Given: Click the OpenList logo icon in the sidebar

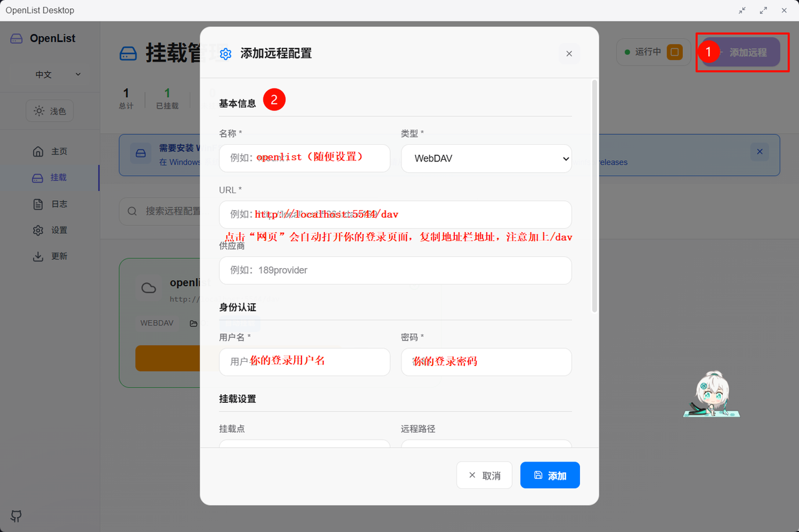Looking at the screenshot, I should (16, 39).
